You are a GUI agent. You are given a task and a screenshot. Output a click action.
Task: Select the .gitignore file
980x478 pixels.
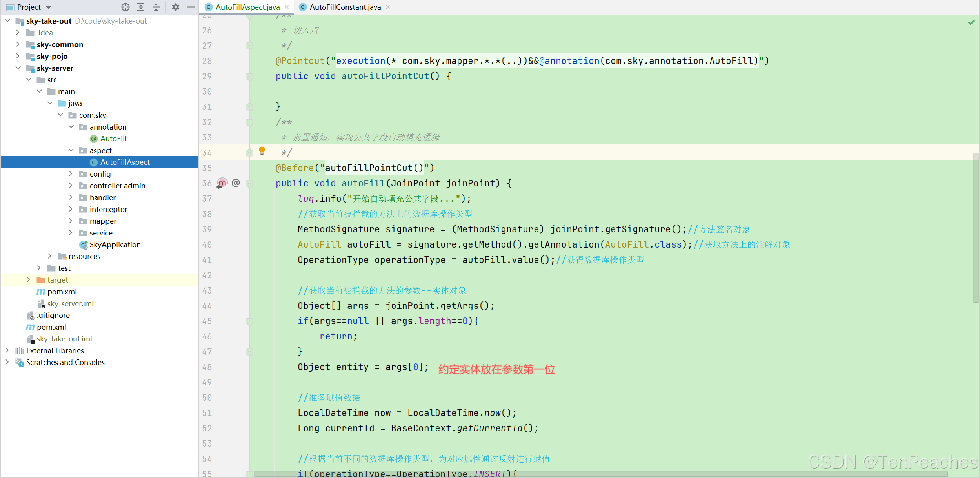[x=53, y=315]
